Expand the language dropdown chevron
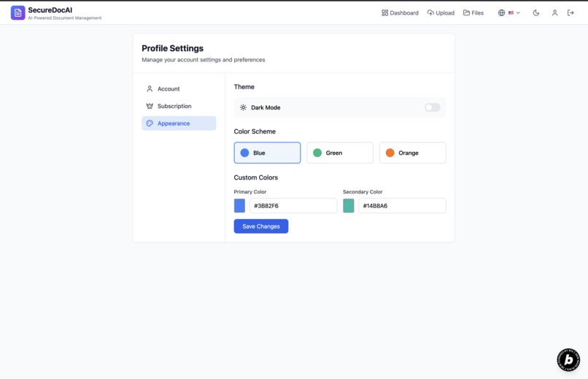This screenshot has height=379, width=588. 518,12
